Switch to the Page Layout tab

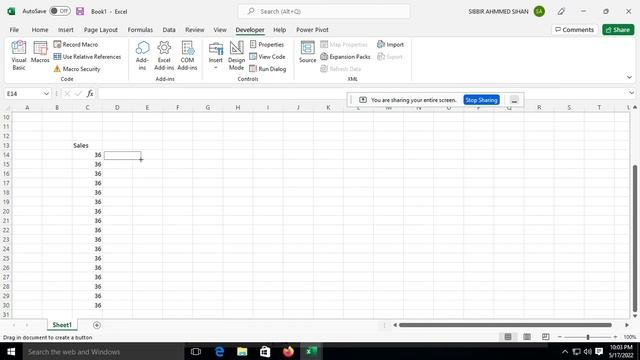(x=101, y=30)
